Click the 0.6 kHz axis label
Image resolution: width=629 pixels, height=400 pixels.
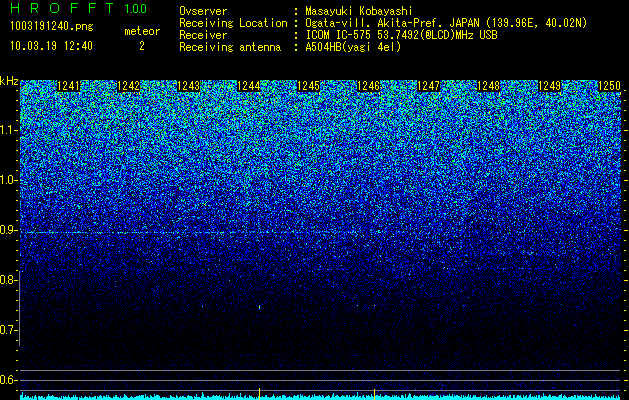pos(7,380)
